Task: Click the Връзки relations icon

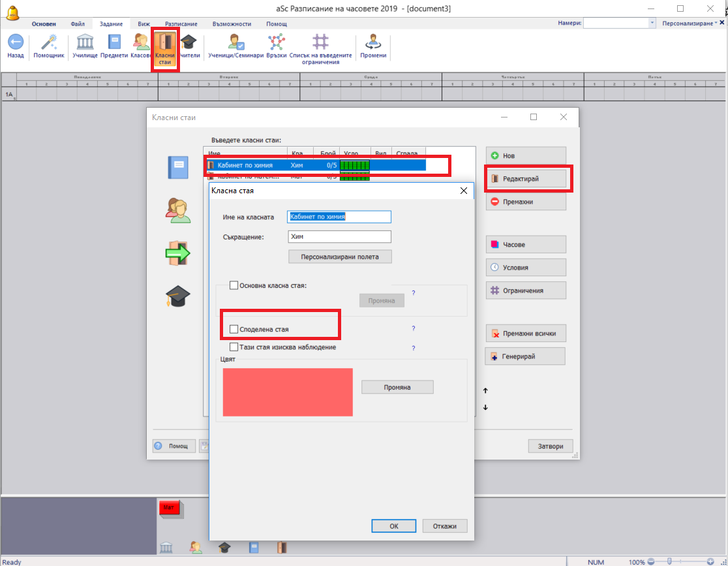Action: click(x=277, y=42)
